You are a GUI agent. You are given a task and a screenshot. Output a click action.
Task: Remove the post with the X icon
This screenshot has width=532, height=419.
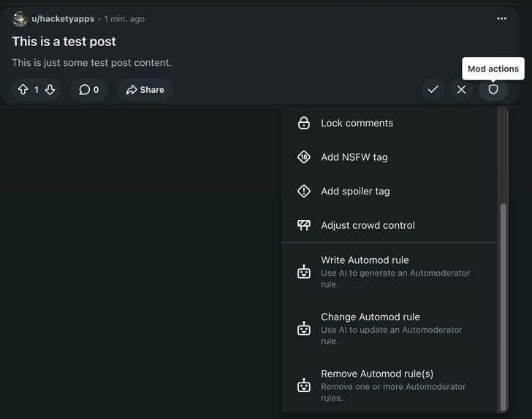pos(461,90)
